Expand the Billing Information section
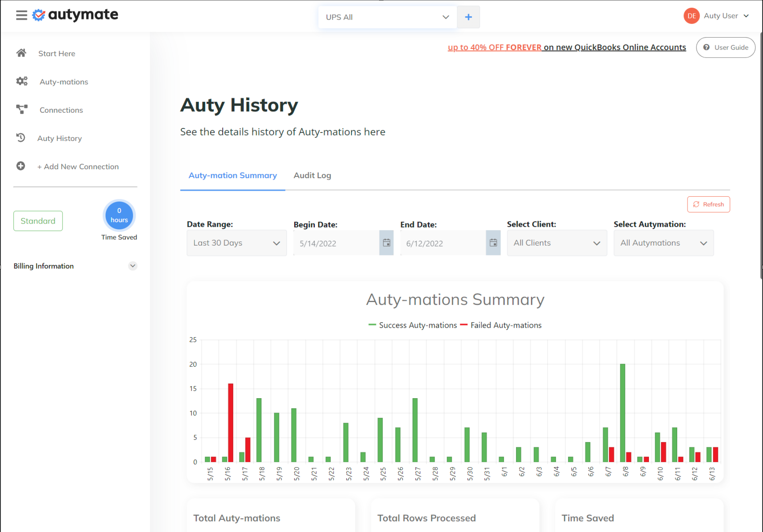763x532 pixels. 132,266
